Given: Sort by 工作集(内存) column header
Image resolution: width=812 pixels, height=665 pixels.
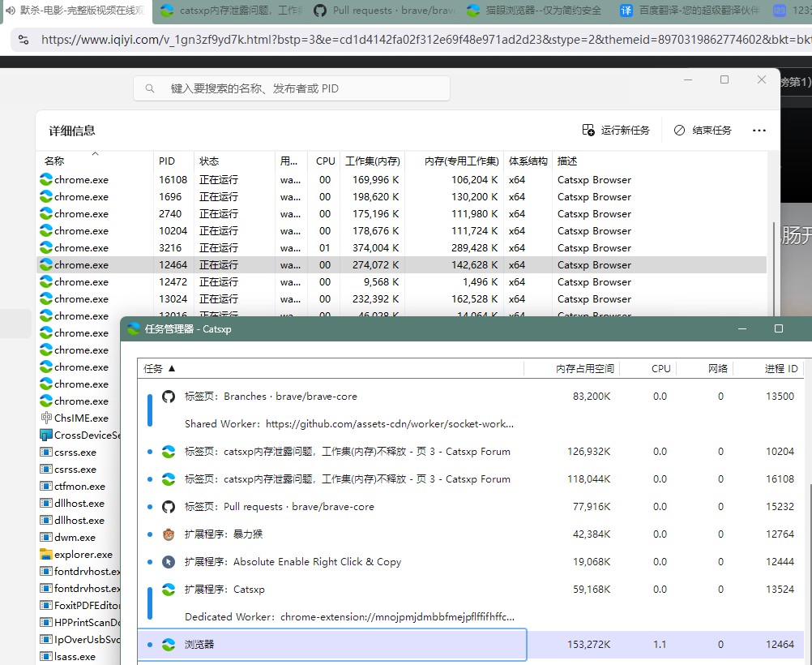Looking at the screenshot, I should (x=372, y=161).
